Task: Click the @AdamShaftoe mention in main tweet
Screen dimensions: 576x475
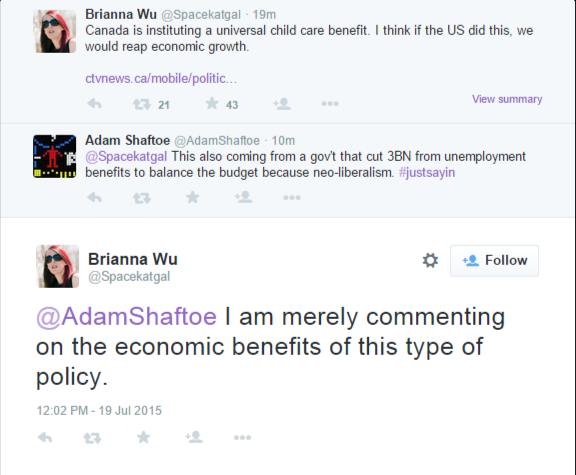Action: click(126, 317)
